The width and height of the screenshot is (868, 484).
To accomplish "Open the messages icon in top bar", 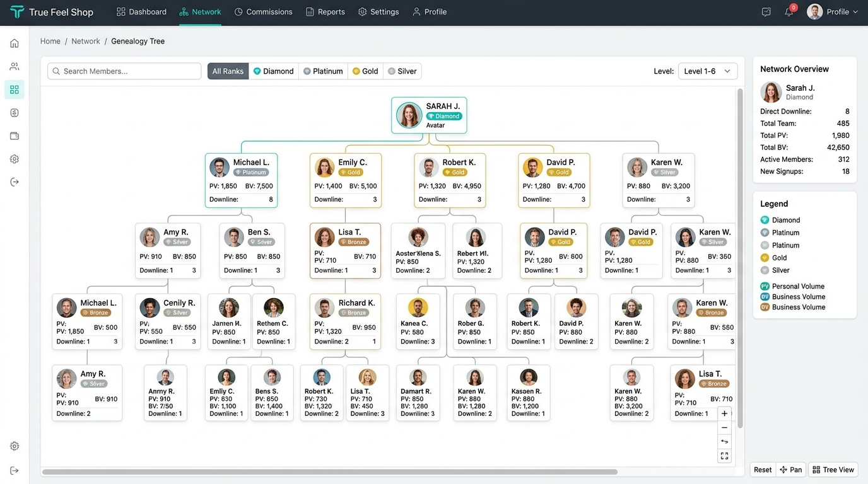I will coord(766,12).
